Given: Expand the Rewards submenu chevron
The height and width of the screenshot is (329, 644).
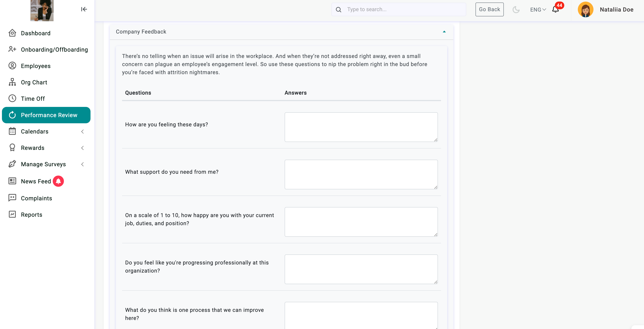Looking at the screenshot, I should (x=82, y=148).
